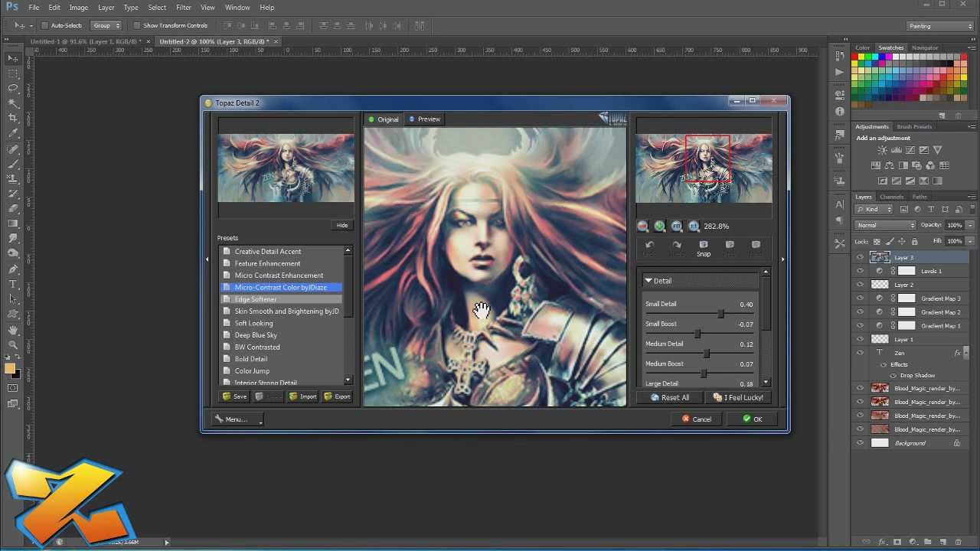The height and width of the screenshot is (551, 980).
Task: Open the Kind layer filter dropdown
Action: (874, 210)
